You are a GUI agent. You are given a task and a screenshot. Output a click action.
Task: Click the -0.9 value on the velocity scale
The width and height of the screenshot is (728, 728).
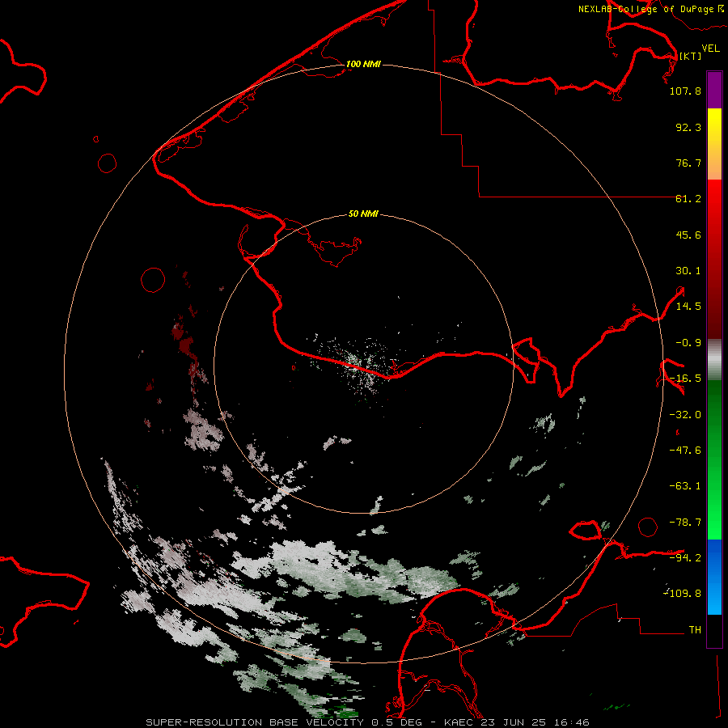tap(688, 343)
